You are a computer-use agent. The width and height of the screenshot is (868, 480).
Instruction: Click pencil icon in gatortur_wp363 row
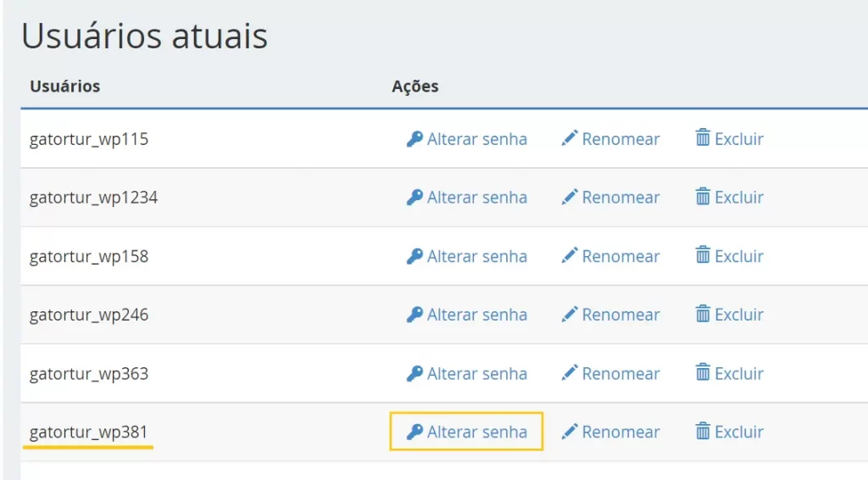[570, 372]
